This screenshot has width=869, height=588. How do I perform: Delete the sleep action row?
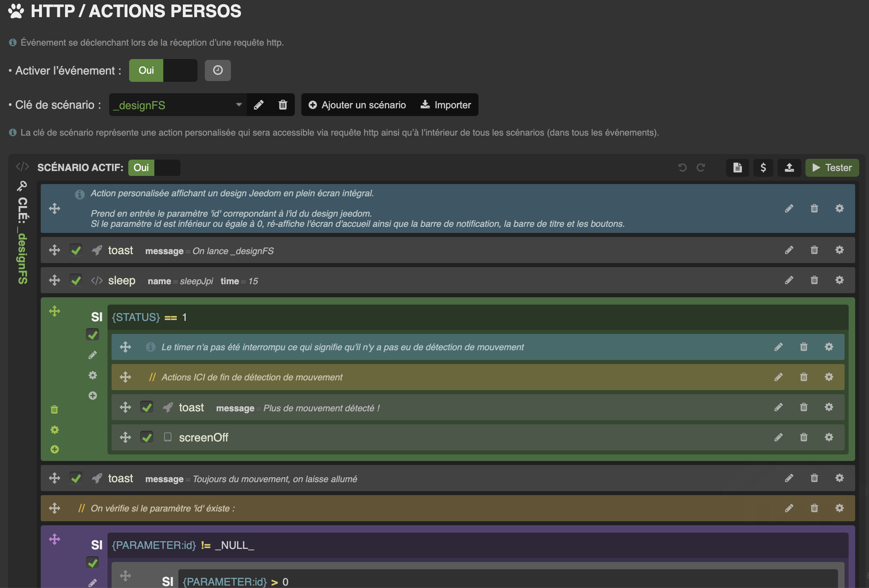[814, 280]
